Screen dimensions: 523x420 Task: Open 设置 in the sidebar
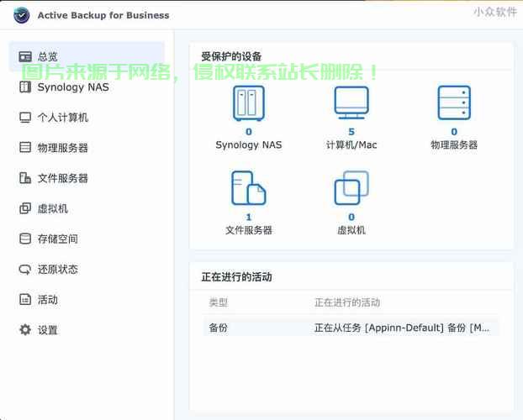[x=87, y=329]
